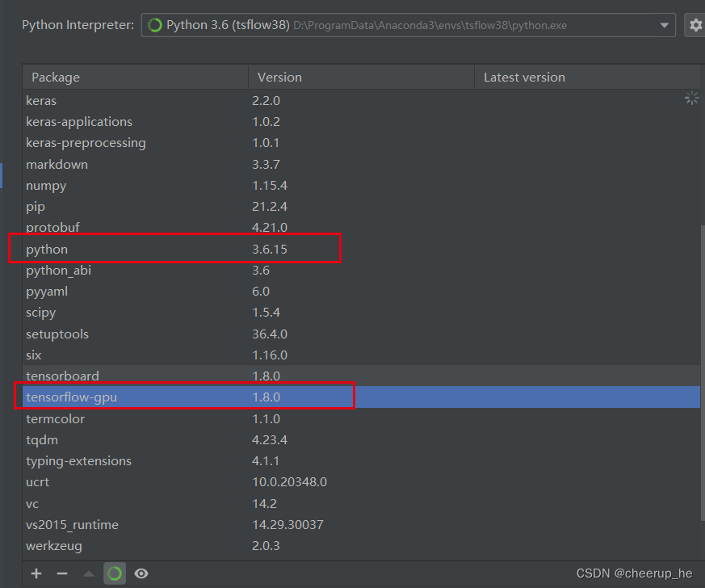This screenshot has height=588, width=705.
Task: Sort by the Version column header
Action: (x=362, y=77)
